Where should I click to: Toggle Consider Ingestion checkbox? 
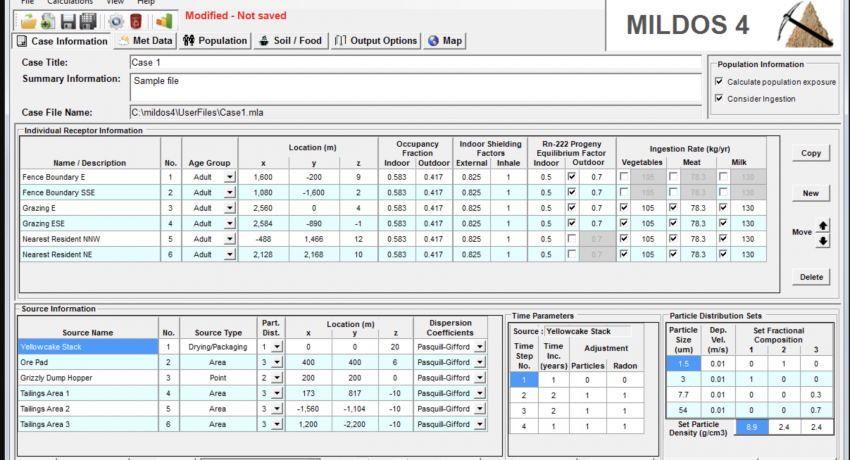click(x=719, y=98)
